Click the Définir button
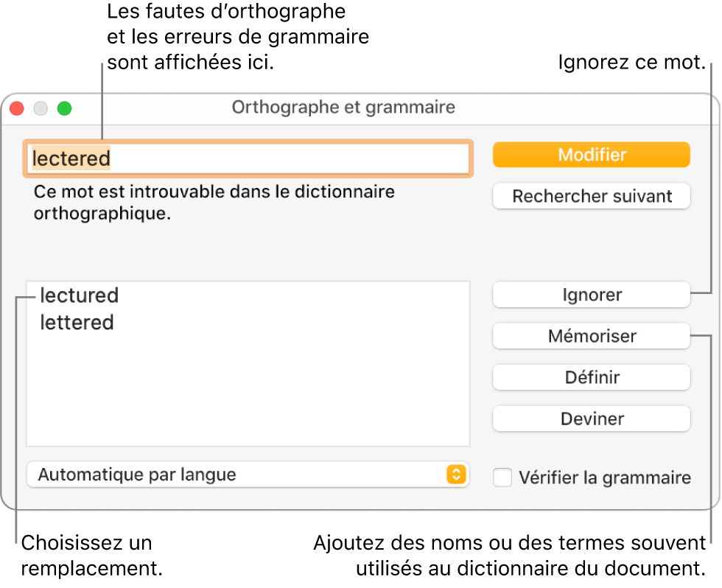 pyautogui.click(x=592, y=377)
